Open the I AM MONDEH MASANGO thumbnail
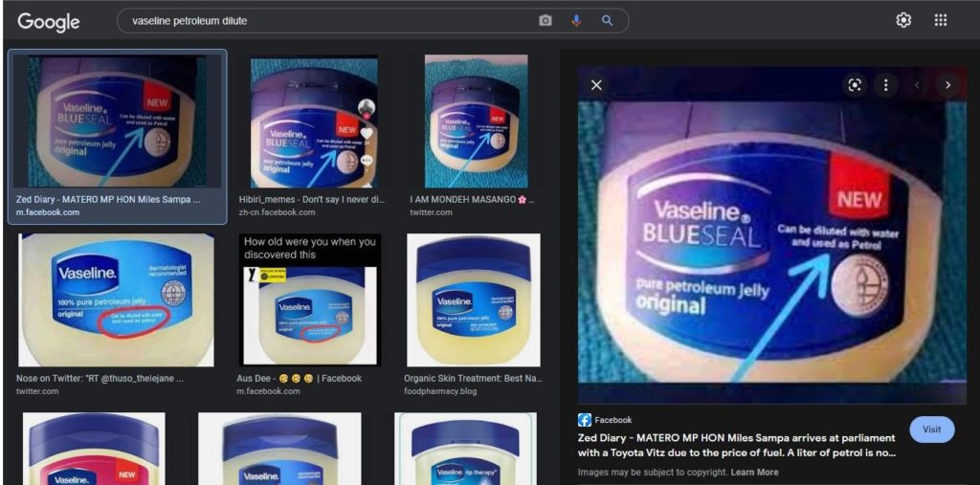Screen dimensions: 980x485 [x=477, y=121]
